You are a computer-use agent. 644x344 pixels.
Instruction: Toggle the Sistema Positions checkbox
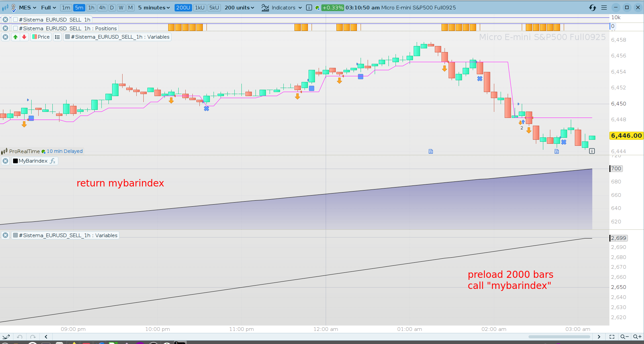[x=15, y=28]
